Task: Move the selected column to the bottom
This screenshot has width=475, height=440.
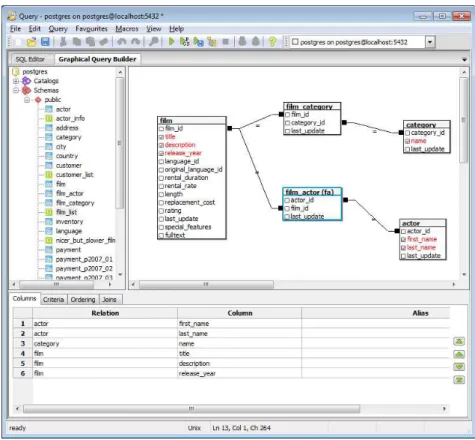Action: [459, 379]
